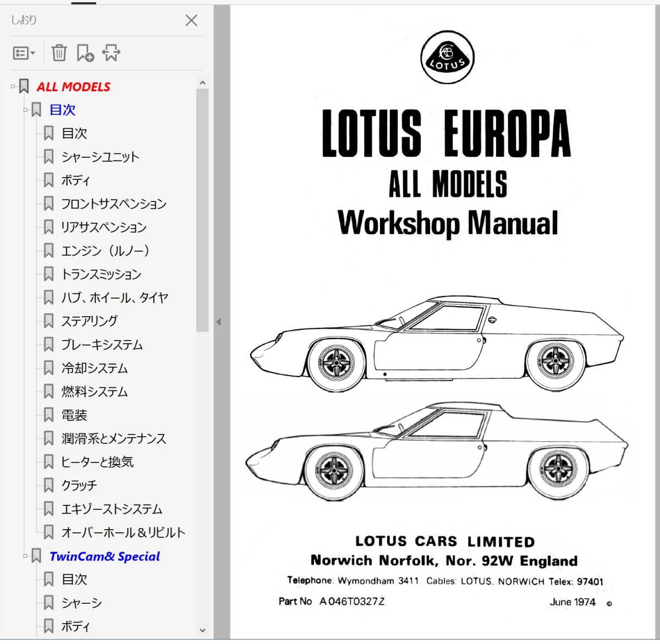This screenshot has height=644, width=660.
Task: Click bookmark icon beside ステアリング
Action: (48, 321)
